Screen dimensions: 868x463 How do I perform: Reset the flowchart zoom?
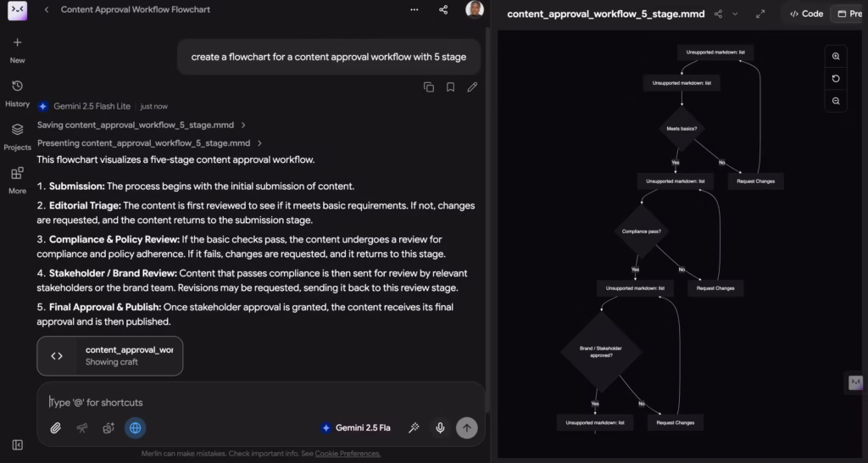835,79
